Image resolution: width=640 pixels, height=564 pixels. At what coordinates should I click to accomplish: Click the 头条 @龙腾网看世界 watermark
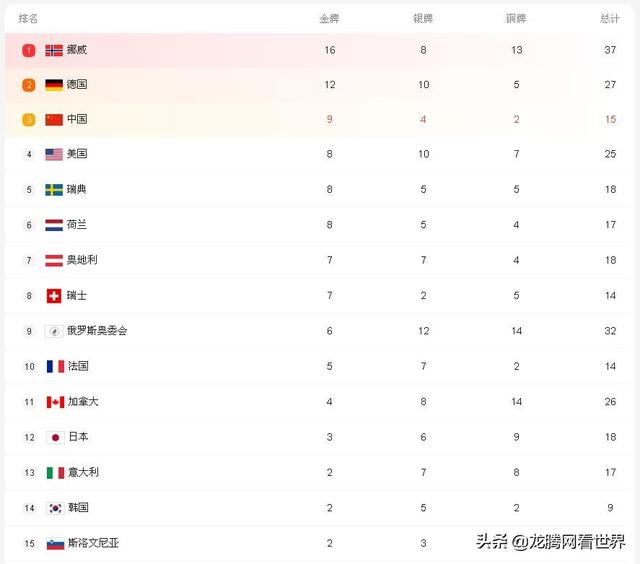click(550, 542)
